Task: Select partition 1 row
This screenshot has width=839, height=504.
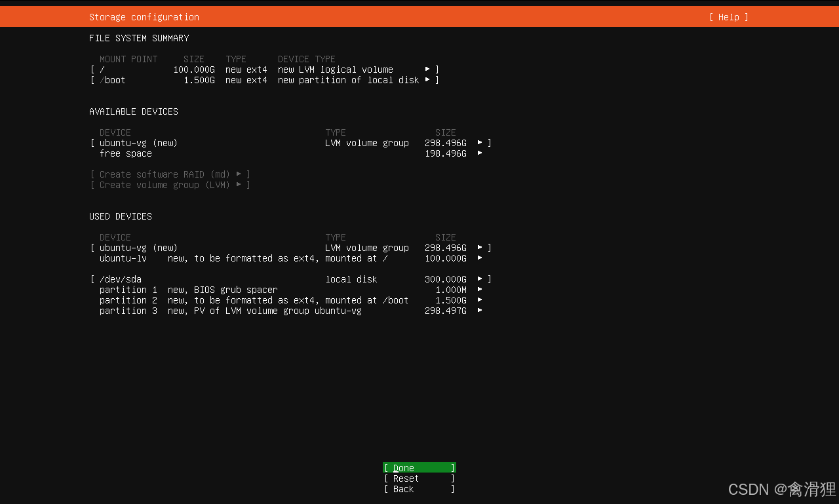Action: pyautogui.click(x=291, y=290)
